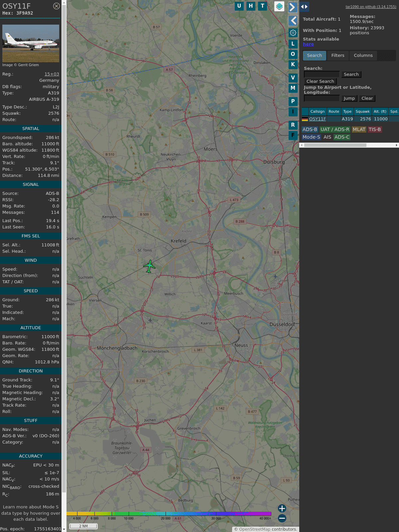The height and width of the screenshot is (532, 399).
Task: Toggle the L labels map button
Action: click(x=293, y=44)
